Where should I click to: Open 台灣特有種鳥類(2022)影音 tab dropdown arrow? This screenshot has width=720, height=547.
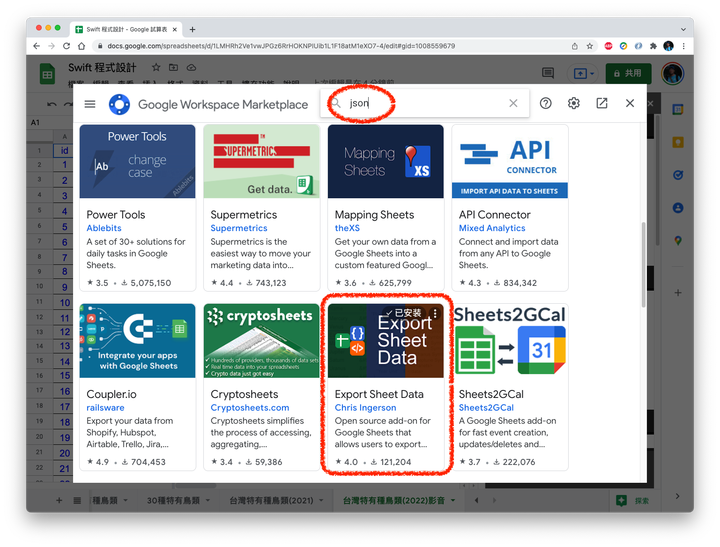coord(453,500)
